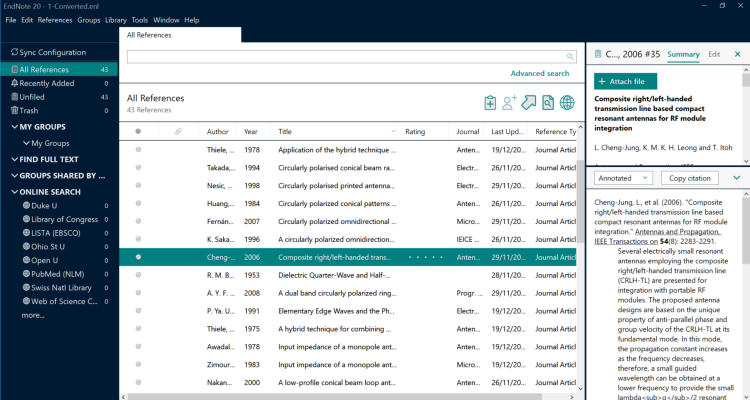750x400 pixels.
Task: Click the Copy citation button
Action: coord(690,178)
